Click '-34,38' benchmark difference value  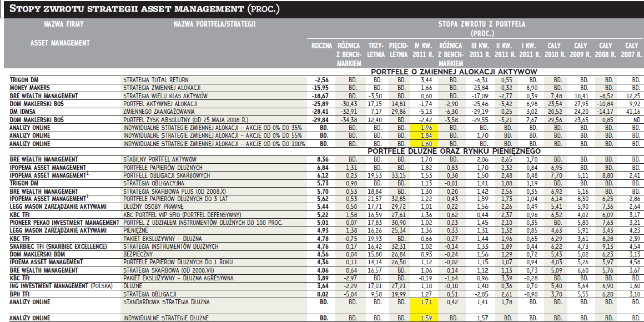pos(348,120)
